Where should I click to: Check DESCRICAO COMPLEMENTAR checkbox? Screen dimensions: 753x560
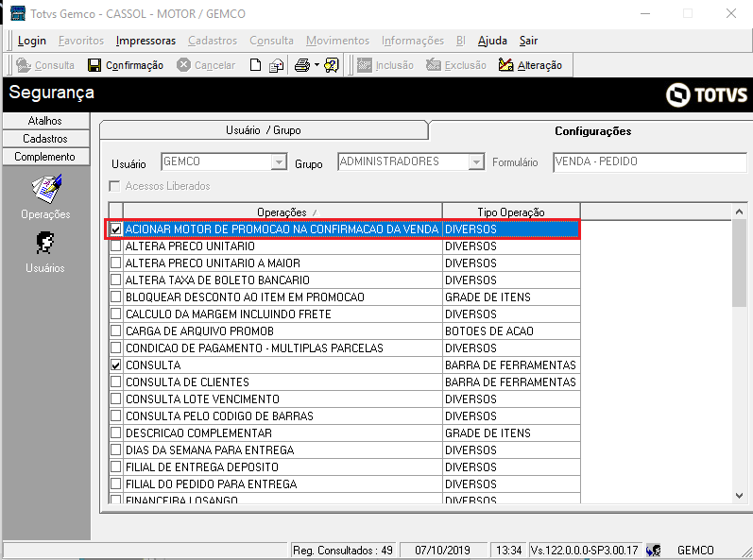115,433
